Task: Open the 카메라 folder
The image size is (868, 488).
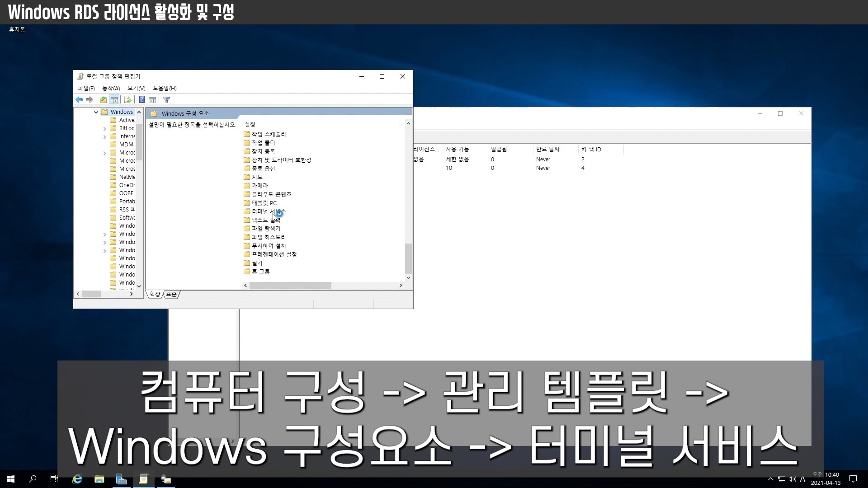Action: pyautogui.click(x=255, y=186)
